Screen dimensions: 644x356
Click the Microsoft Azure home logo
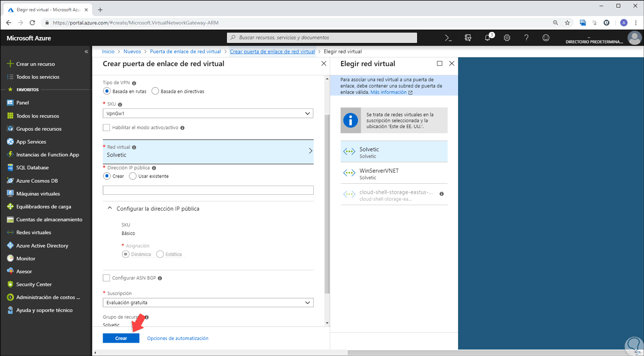pyautogui.click(x=29, y=38)
